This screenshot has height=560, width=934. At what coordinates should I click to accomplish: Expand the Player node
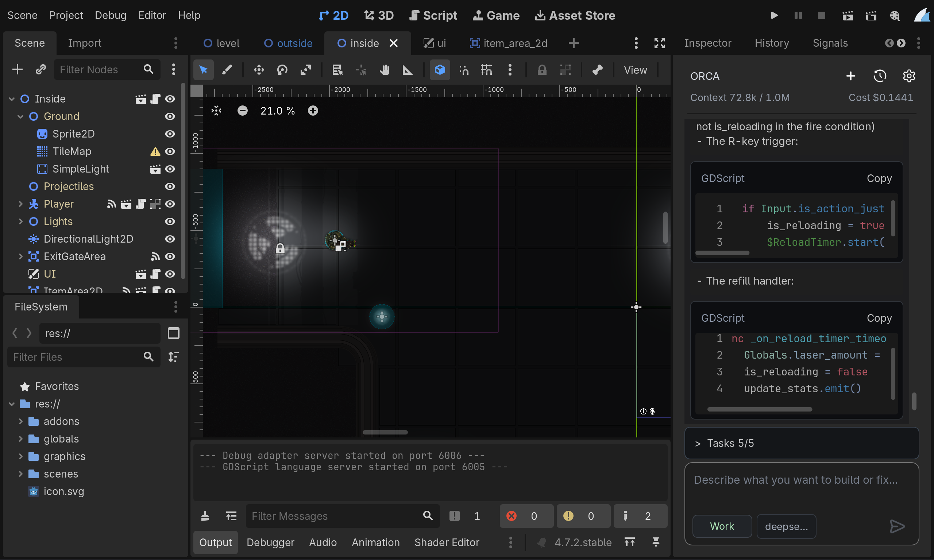[x=21, y=204]
